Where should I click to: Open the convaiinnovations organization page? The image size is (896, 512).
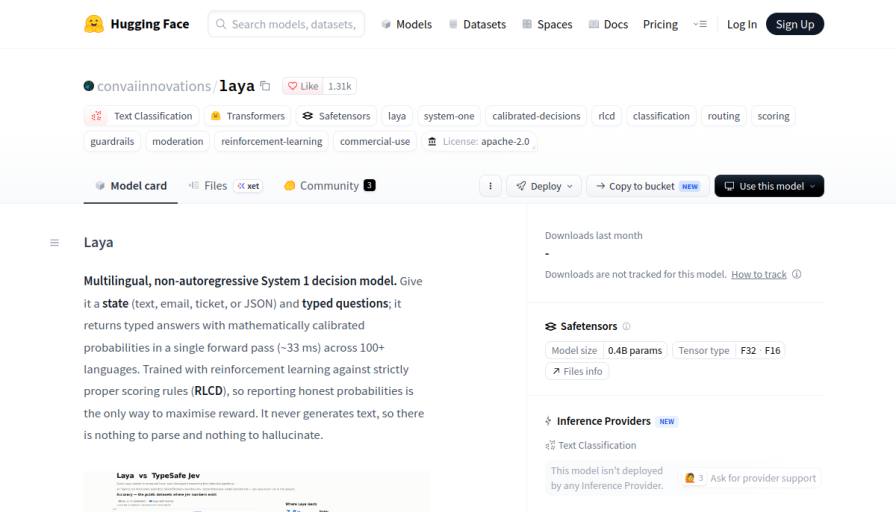[x=154, y=86]
